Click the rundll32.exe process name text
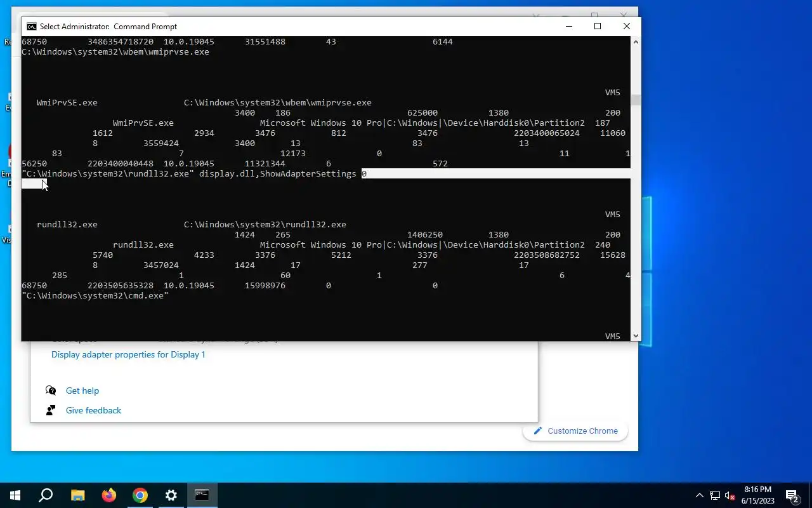The image size is (812, 508). click(x=67, y=224)
